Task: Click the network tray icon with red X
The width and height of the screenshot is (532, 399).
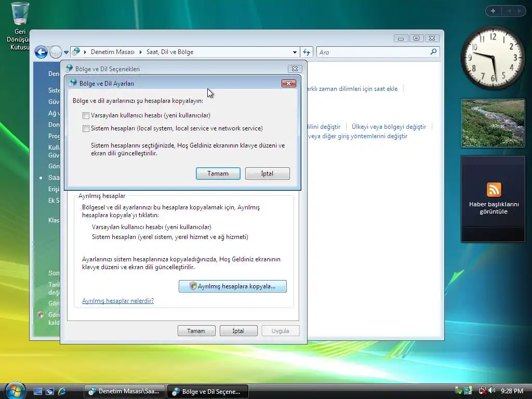Action: coord(483,391)
